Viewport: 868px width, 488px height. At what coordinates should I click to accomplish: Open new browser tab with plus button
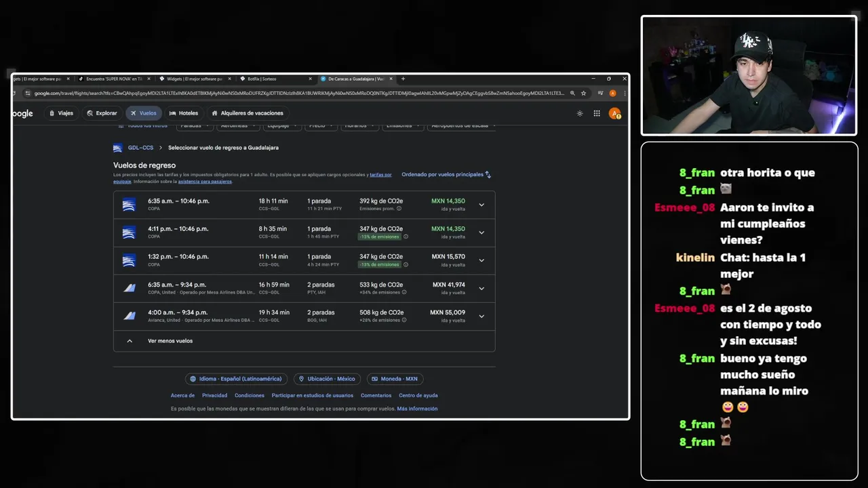403,79
